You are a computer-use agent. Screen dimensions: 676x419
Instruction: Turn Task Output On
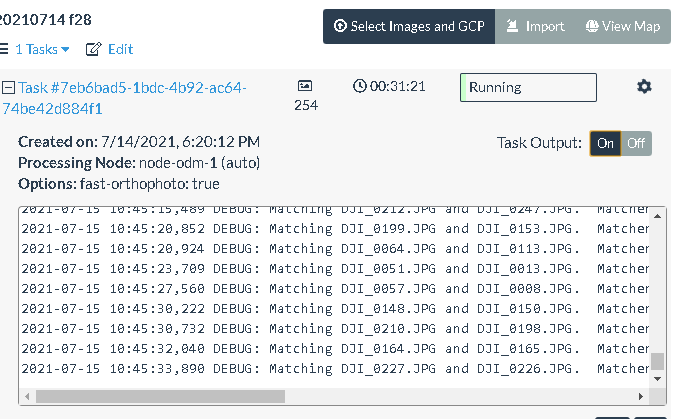(x=605, y=143)
